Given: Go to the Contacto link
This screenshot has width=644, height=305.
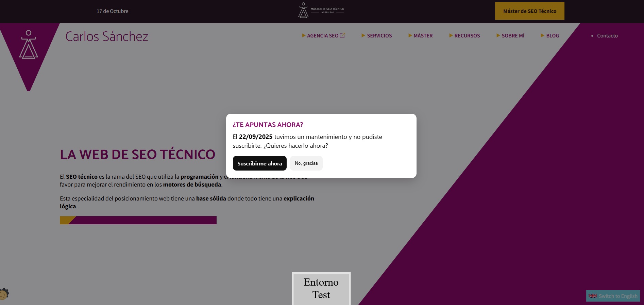Looking at the screenshot, I should (x=607, y=36).
